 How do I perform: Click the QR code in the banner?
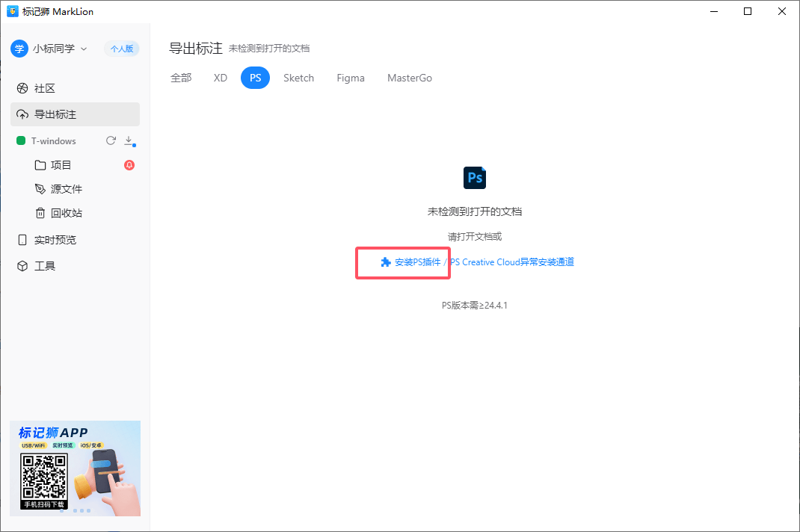pyautogui.click(x=44, y=478)
